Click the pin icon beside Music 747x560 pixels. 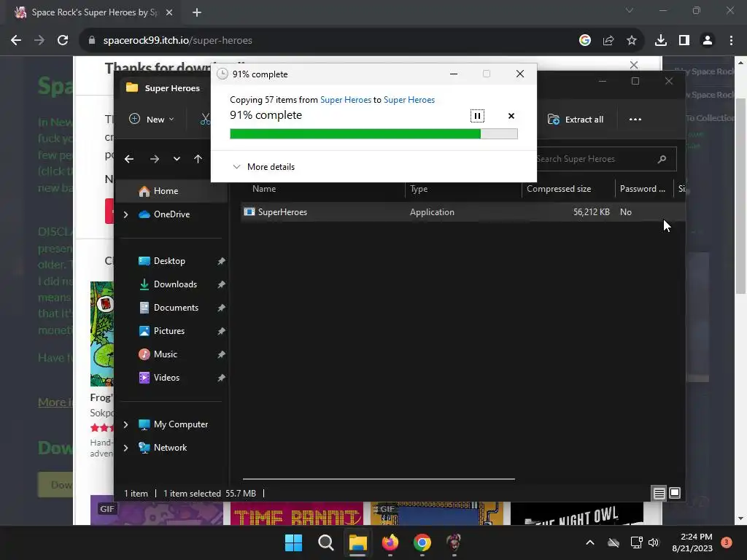[221, 354]
